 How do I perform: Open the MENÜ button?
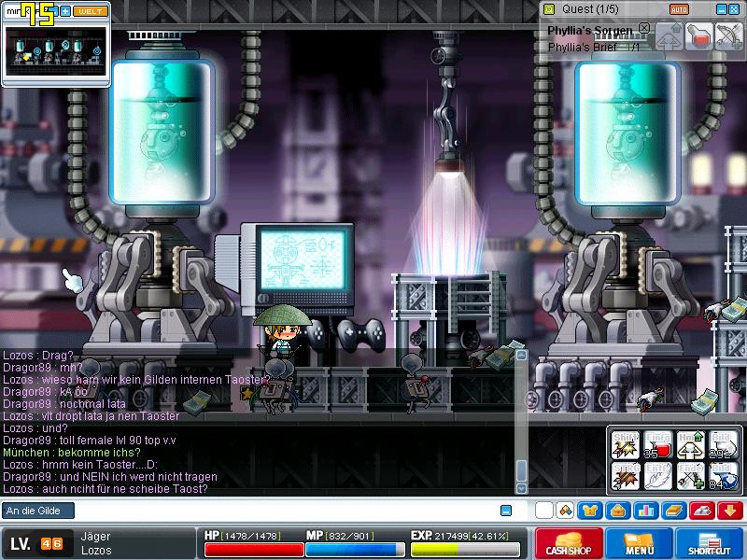click(x=640, y=544)
